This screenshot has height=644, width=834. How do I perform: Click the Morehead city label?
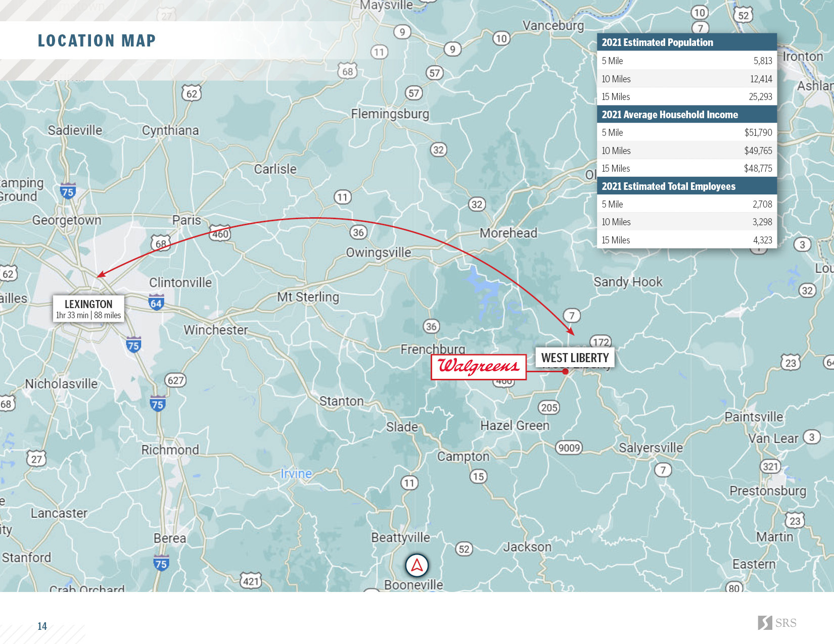click(x=508, y=233)
